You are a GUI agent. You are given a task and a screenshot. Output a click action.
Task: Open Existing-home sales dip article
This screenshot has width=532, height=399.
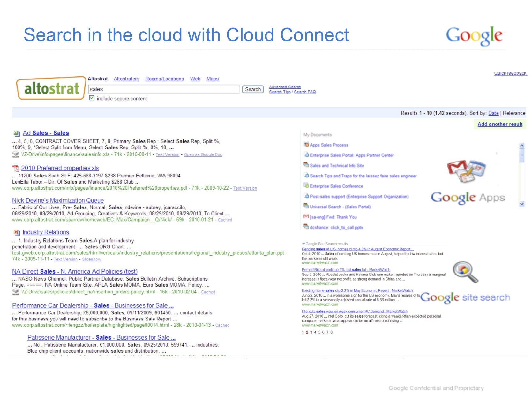point(357,291)
